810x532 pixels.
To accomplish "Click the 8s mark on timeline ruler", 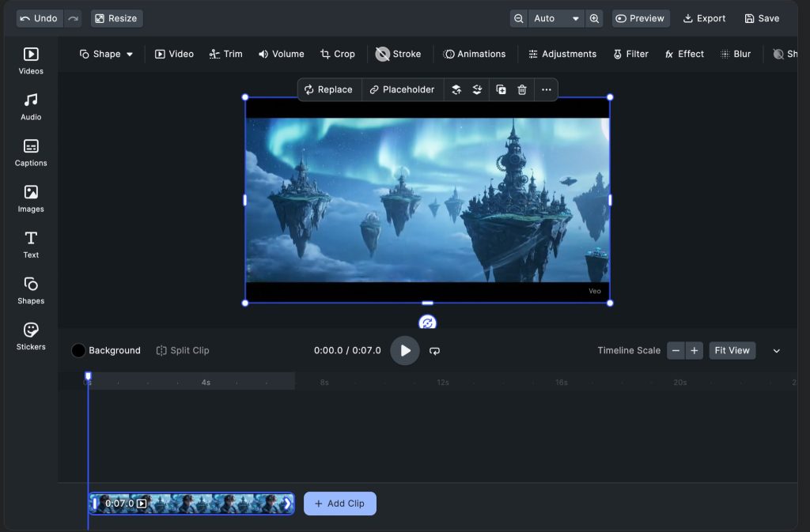I will (x=324, y=383).
